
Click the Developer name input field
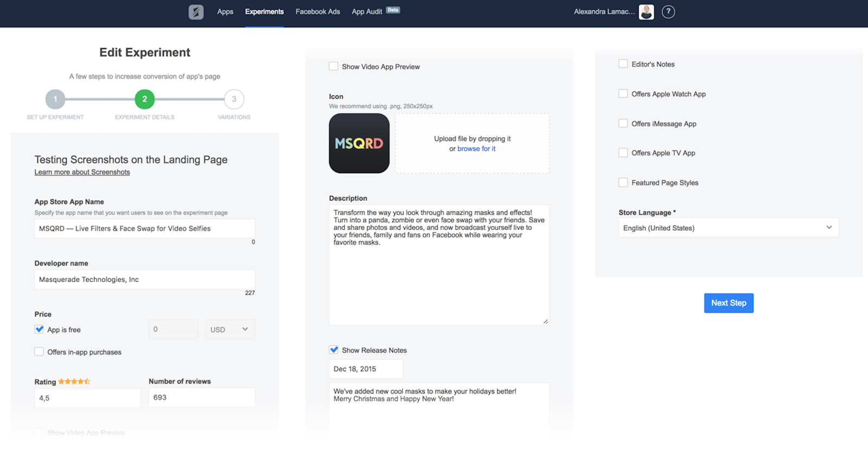(x=145, y=280)
